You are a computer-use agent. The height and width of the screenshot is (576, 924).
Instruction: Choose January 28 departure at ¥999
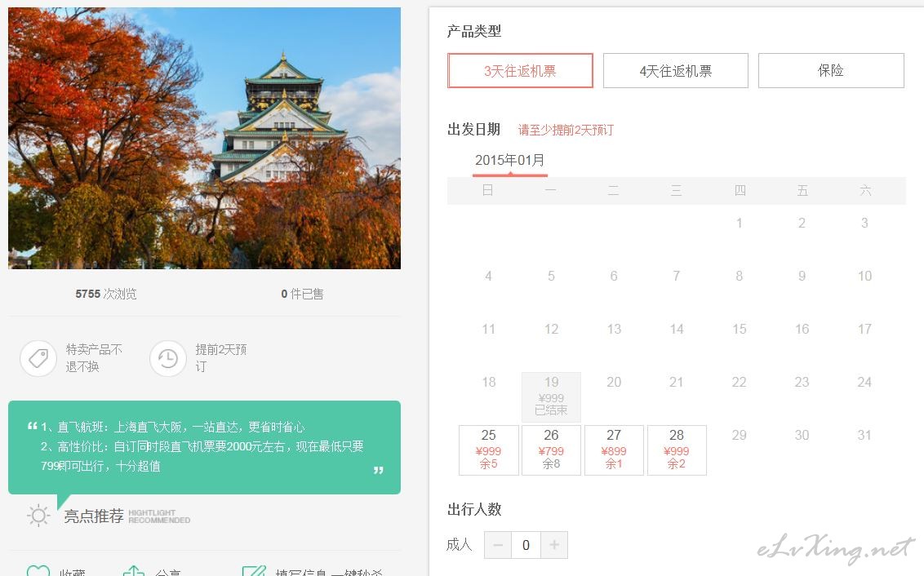point(676,450)
